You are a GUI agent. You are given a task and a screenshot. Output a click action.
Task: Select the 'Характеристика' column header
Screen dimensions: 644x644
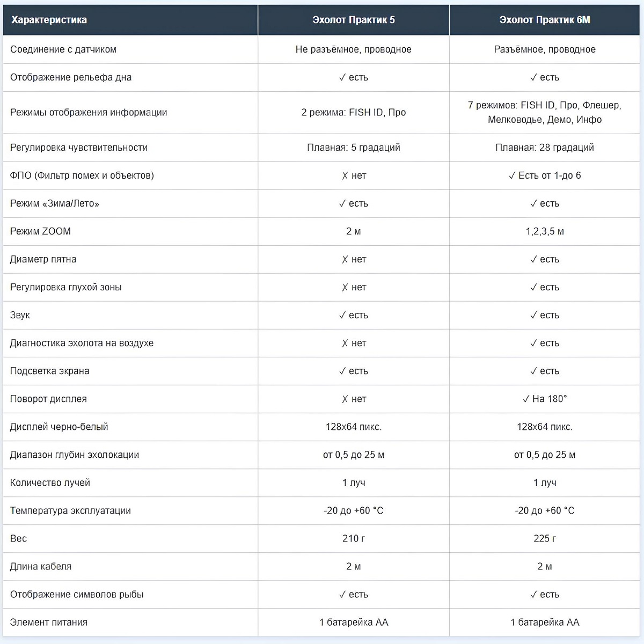(49, 20)
